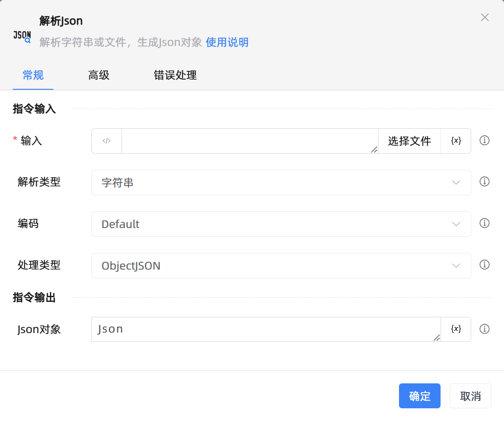Screen dimensions: 504x421
Task: Show info icon for 编码
Action: click(x=484, y=223)
